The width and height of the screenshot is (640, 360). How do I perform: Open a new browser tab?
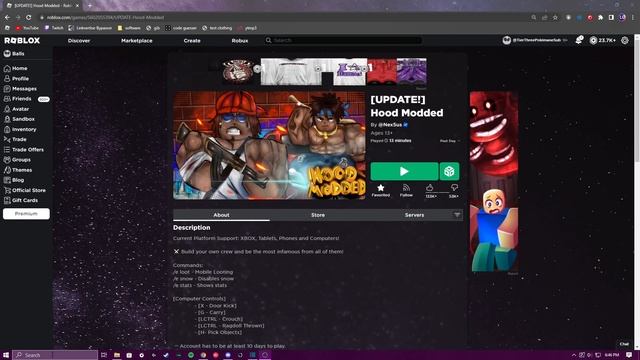89,6
